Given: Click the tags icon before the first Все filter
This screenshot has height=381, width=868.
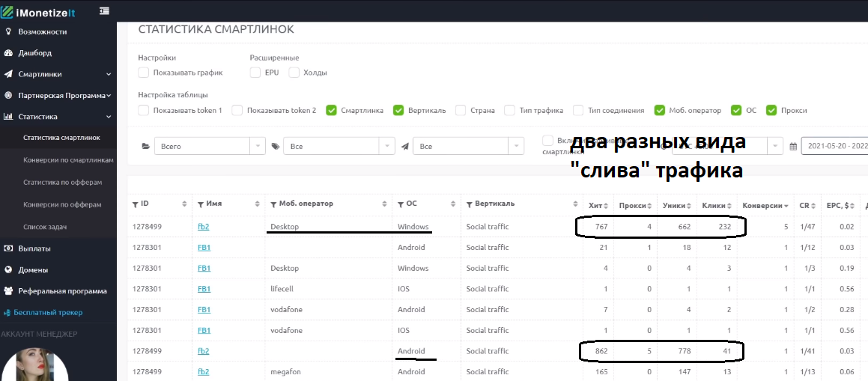Looking at the screenshot, I should (276, 147).
